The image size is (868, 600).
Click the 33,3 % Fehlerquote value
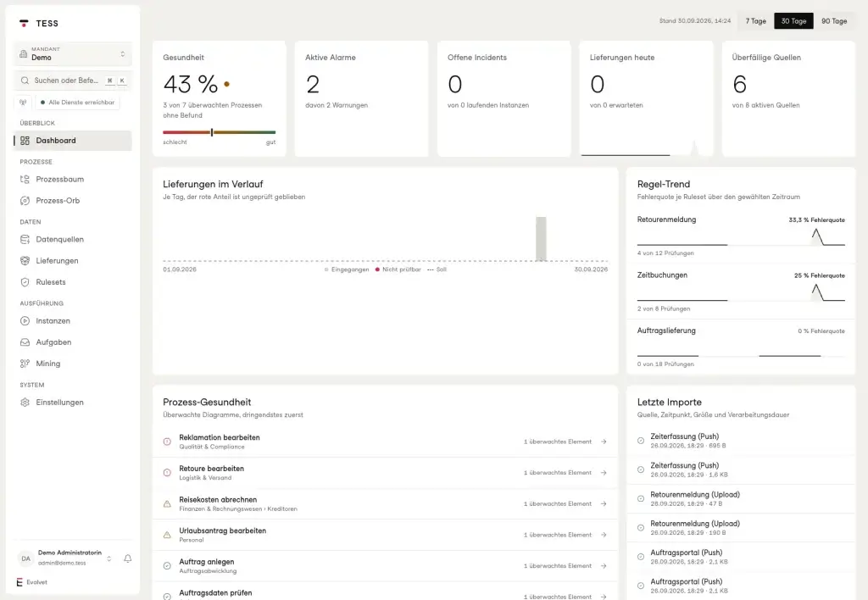point(816,220)
